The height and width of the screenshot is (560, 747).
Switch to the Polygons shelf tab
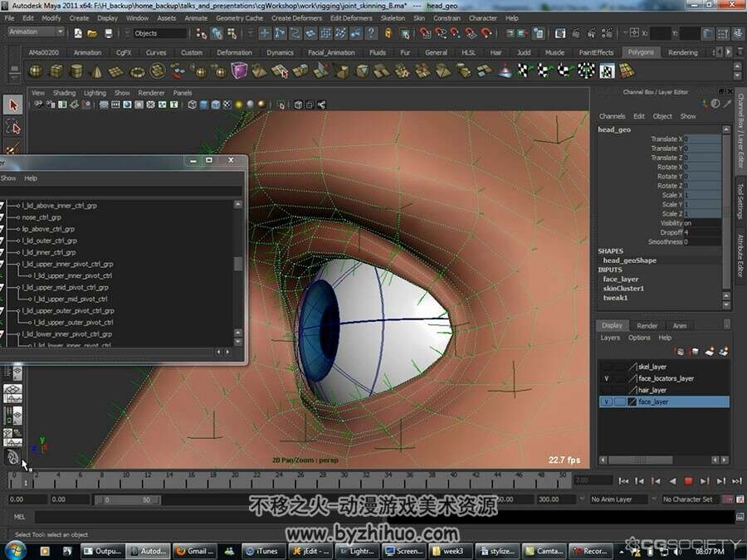640,52
